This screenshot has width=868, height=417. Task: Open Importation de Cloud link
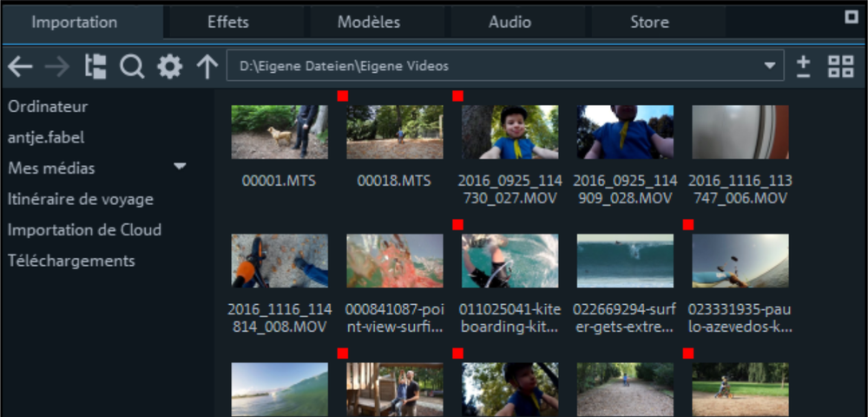pos(84,230)
